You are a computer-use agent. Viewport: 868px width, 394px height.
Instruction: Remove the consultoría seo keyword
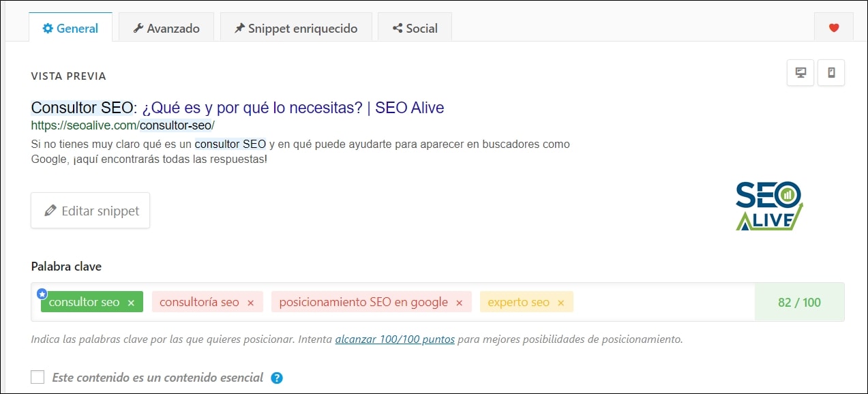point(250,301)
